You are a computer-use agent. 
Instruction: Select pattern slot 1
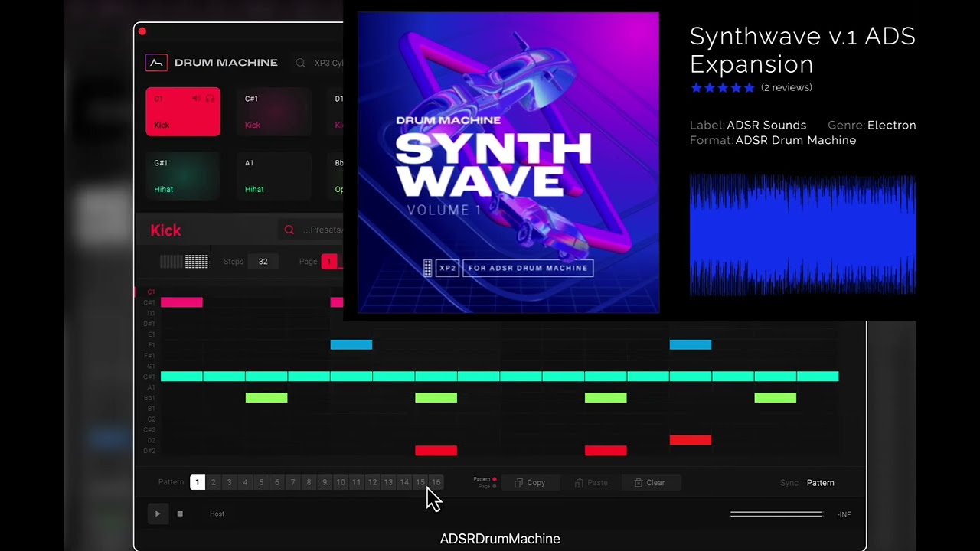[x=198, y=482]
